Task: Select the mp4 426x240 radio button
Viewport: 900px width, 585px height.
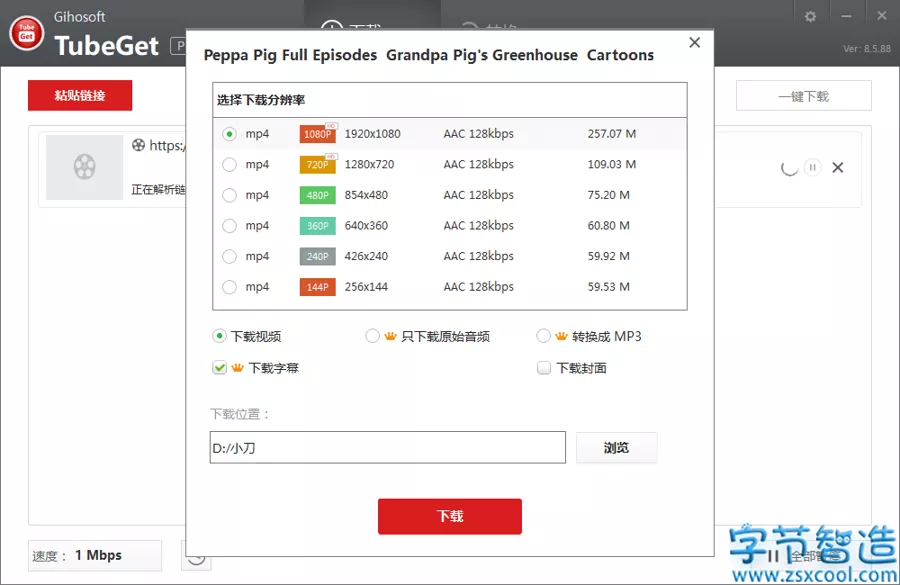Action: (x=229, y=256)
